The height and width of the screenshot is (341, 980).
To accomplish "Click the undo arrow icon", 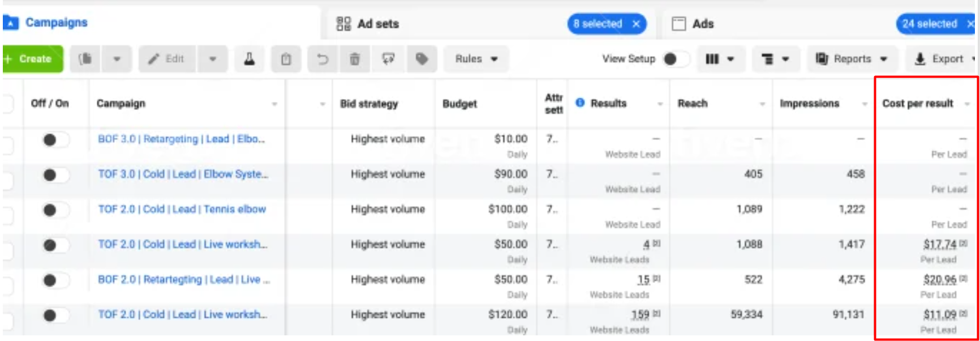I will 323,59.
